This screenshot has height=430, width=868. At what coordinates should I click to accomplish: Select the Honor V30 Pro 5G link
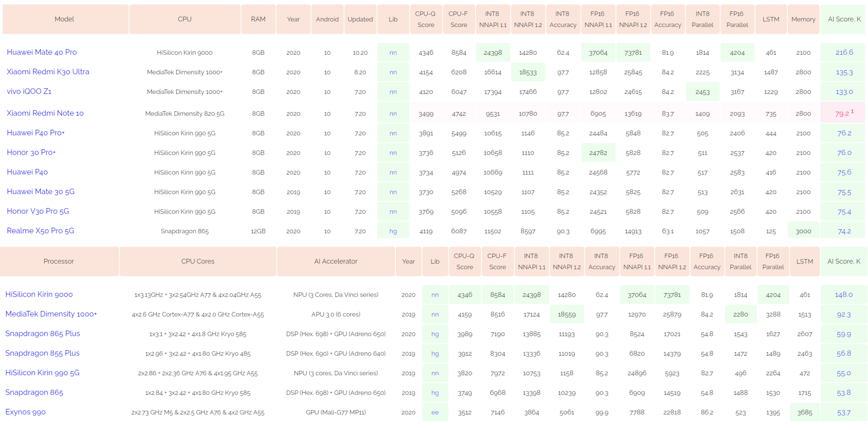pyautogui.click(x=38, y=211)
